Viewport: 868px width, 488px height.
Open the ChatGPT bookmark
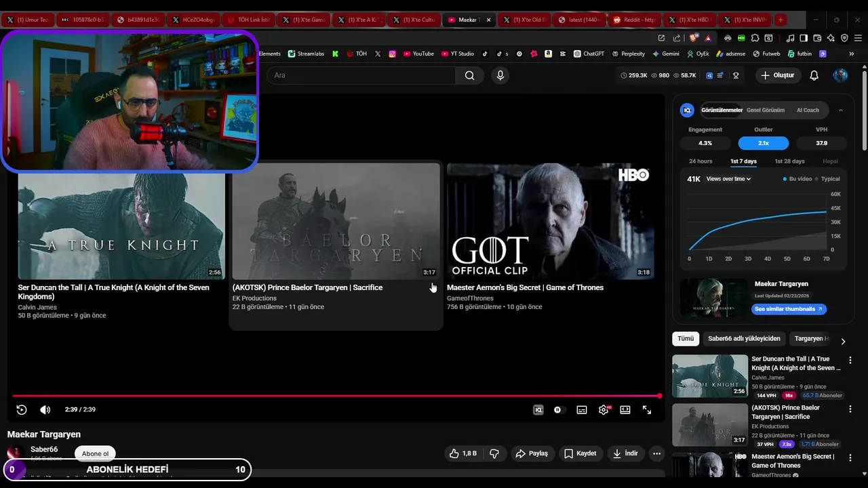589,54
